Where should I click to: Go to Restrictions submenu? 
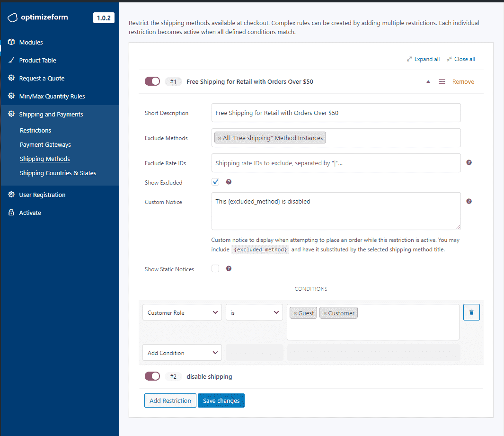pyautogui.click(x=35, y=130)
